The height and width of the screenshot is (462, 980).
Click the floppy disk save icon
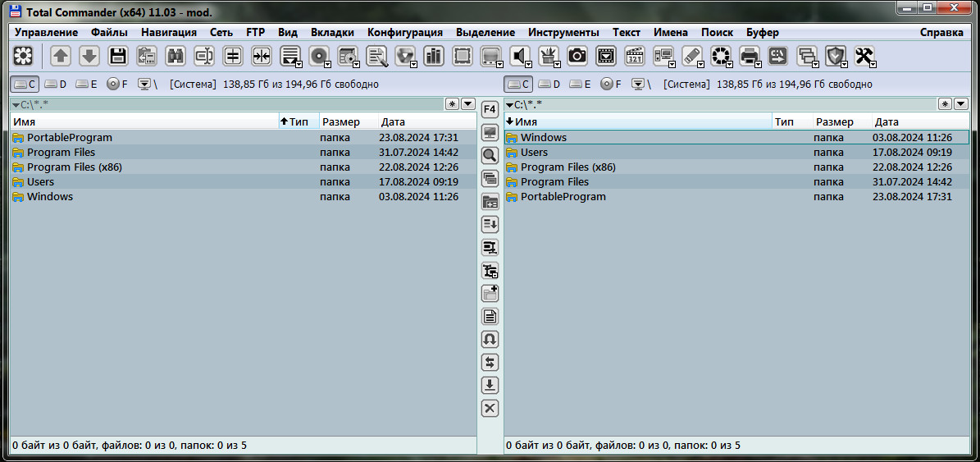click(x=118, y=57)
